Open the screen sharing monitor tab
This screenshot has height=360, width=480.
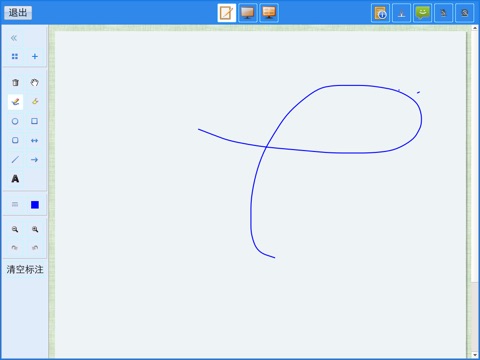pyautogui.click(x=248, y=13)
